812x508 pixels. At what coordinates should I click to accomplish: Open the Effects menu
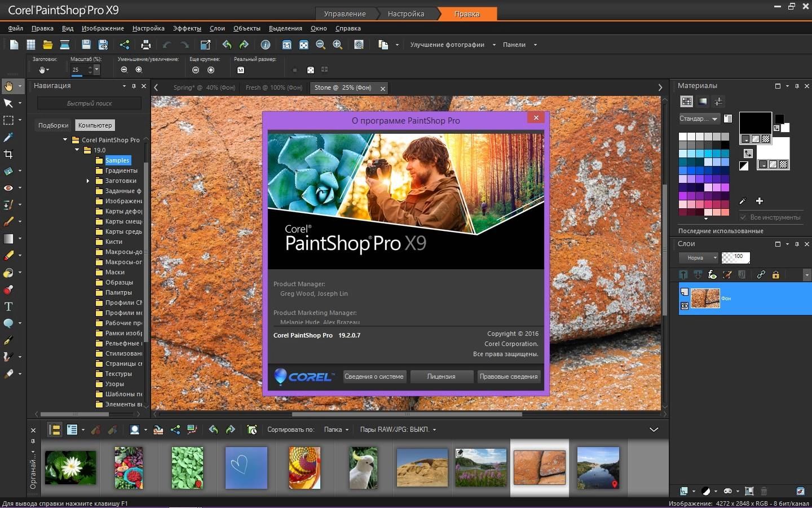tap(187, 28)
